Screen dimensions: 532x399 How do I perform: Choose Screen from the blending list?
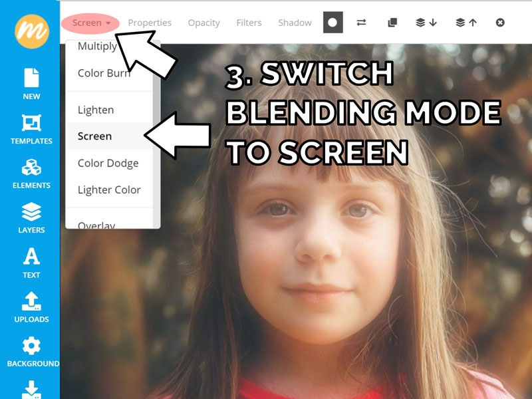click(x=109, y=136)
